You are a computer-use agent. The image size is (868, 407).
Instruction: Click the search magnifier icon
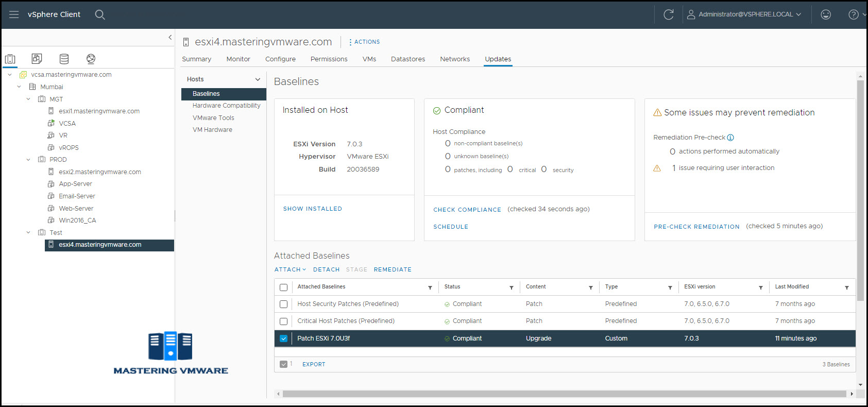[100, 14]
